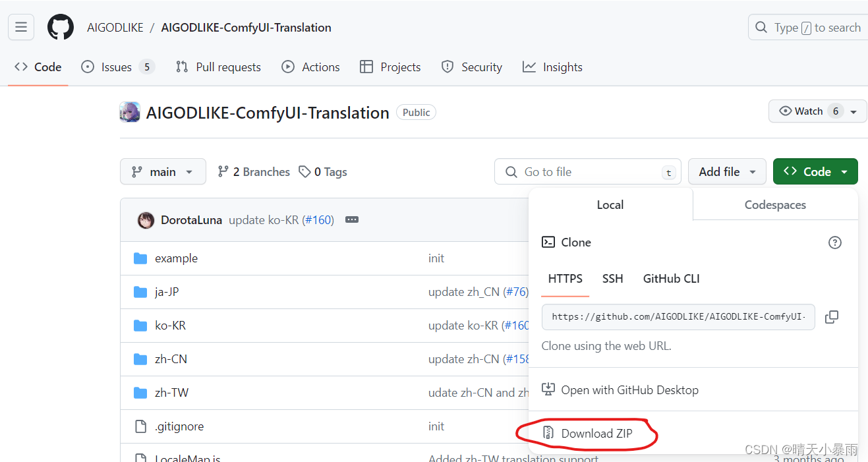Go to GitHub home via Octocat logo

(x=61, y=27)
